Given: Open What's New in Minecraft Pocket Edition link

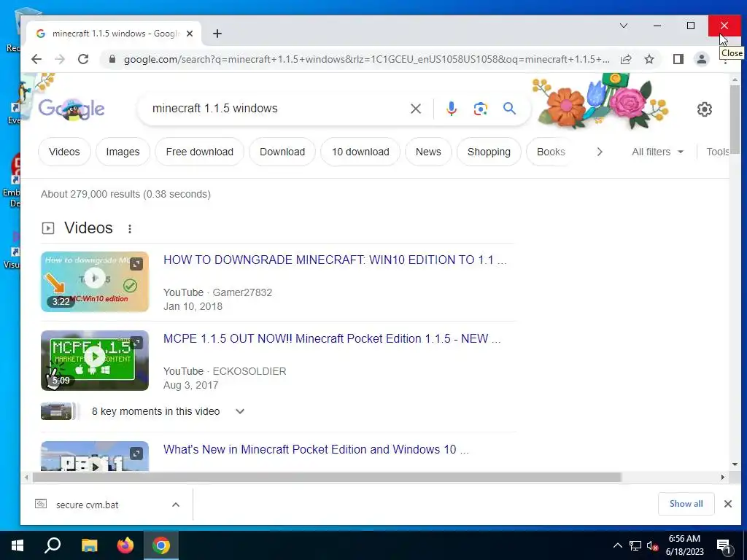Looking at the screenshot, I should (x=316, y=449).
